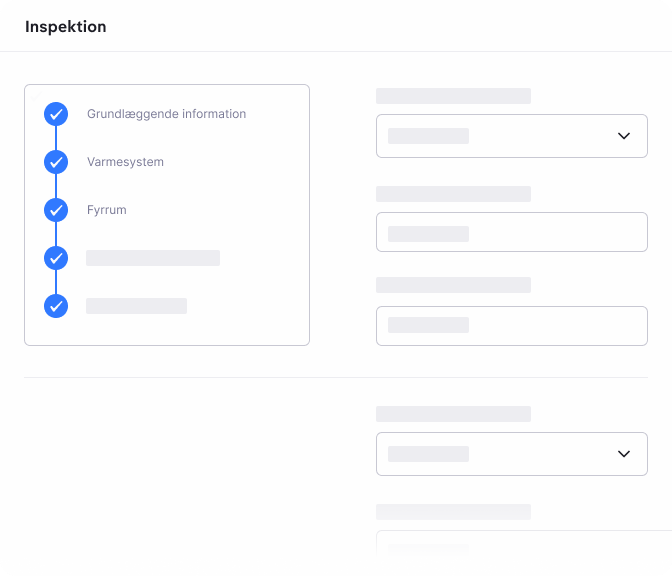Image resolution: width=672 pixels, height=576 pixels.
Task: Open the select box in the second form section
Action: point(500,454)
